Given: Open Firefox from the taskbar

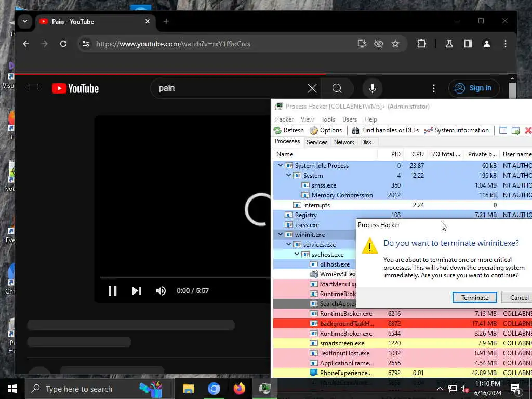Looking at the screenshot, I should click(239, 389).
